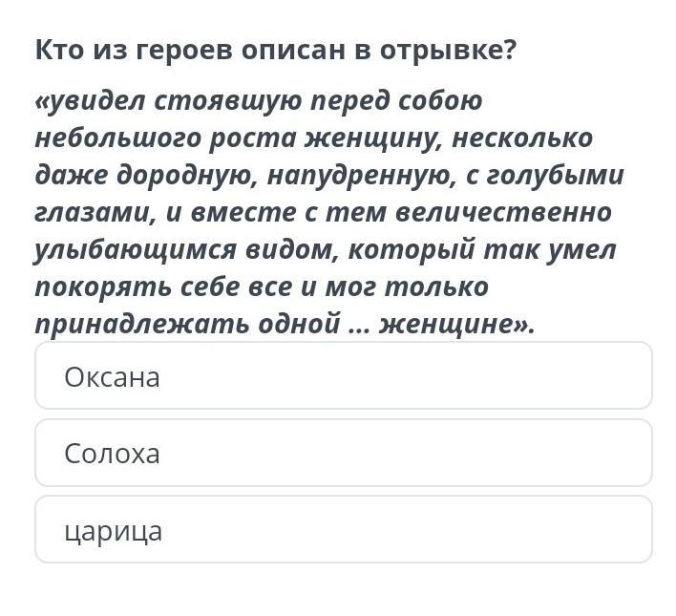This screenshot has width=676, height=616.
Task: Click the question heading "Кто из героев описан в отрывке?"
Action: [x=275, y=50]
